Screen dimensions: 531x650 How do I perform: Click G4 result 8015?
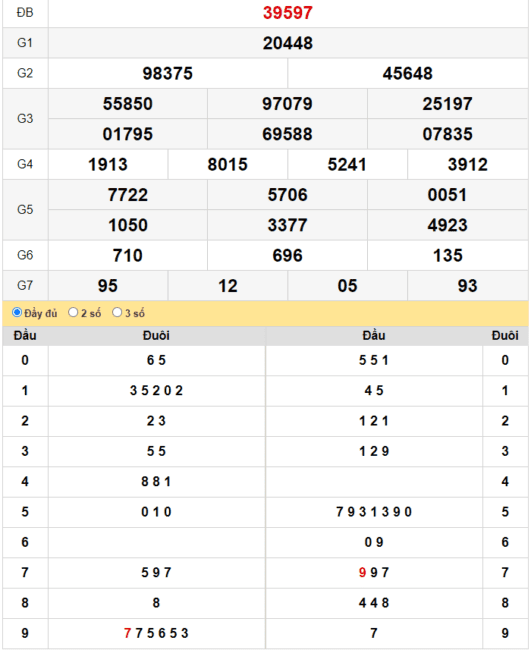pyautogui.click(x=228, y=165)
